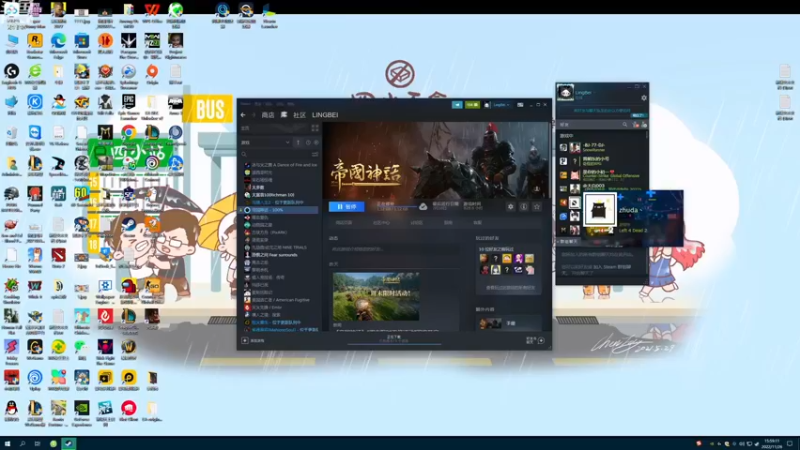
Task: Open GeForce Experience desktop icon
Action: click(82, 413)
